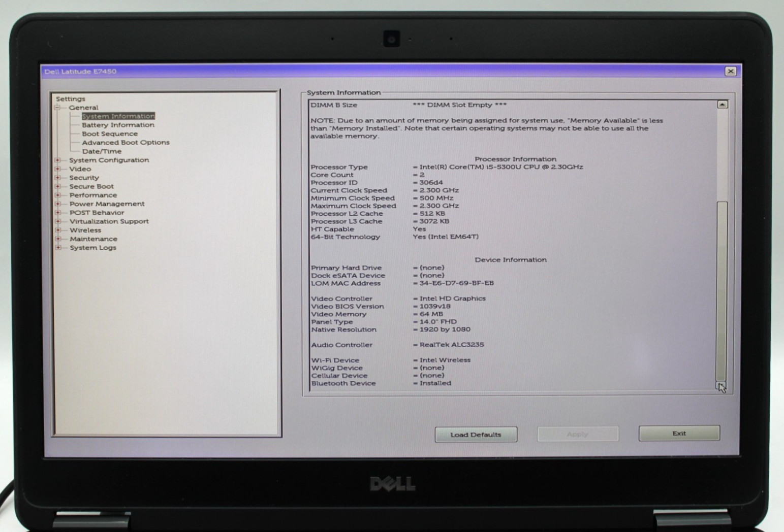Expand the Security settings node

pyautogui.click(x=57, y=178)
